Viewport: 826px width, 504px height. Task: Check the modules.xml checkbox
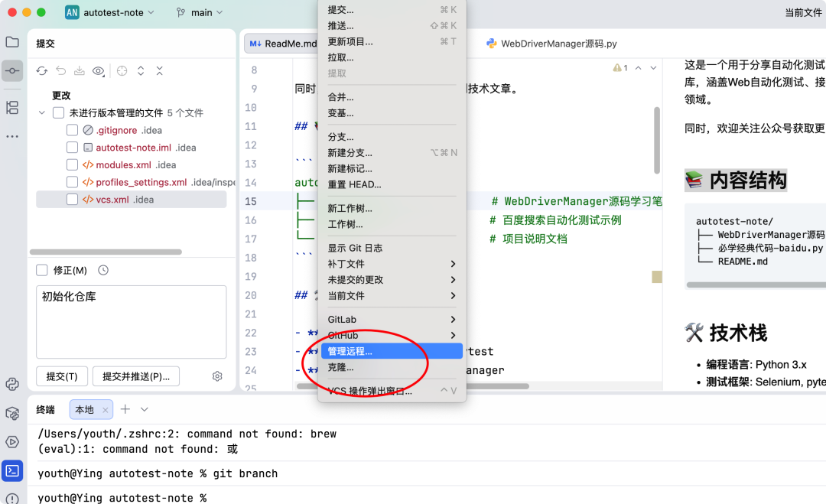pyautogui.click(x=72, y=165)
